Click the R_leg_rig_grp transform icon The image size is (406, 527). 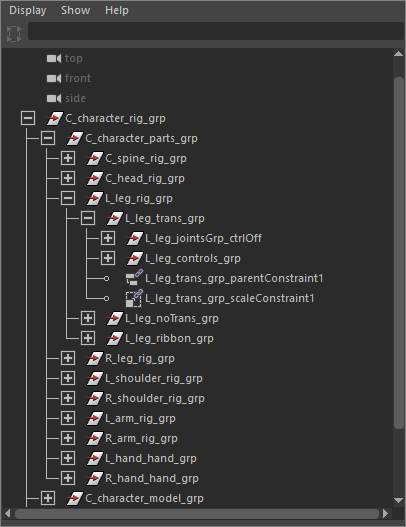(x=94, y=358)
